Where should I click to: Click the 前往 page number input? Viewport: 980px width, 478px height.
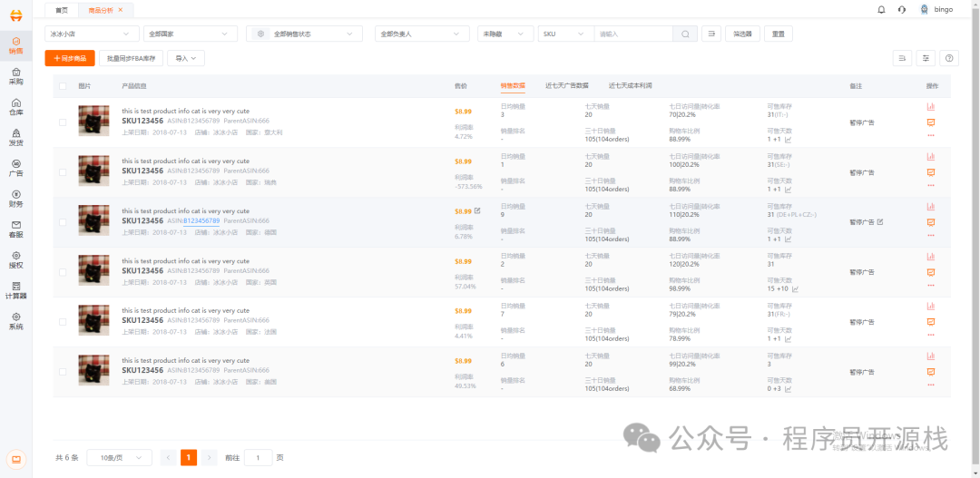pyautogui.click(x=258, y=457)
